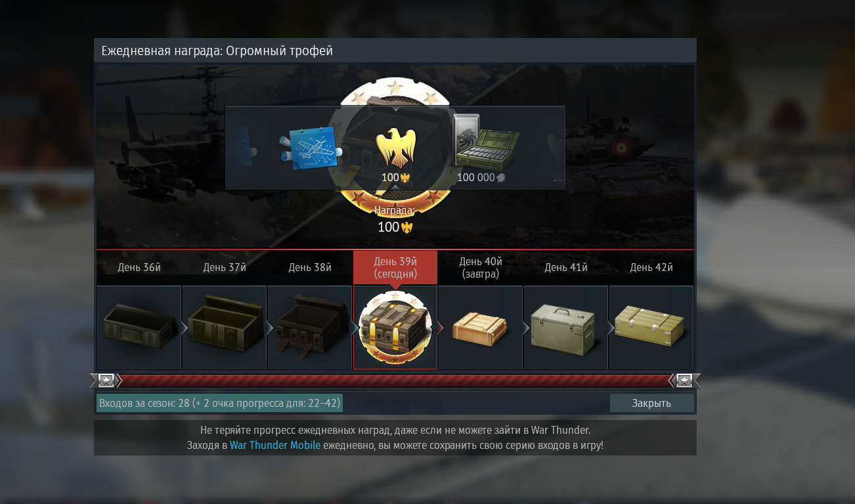Select the Day 42 yellow-green crate
This screenshot has width=855, height=504.
click(651, 327)
